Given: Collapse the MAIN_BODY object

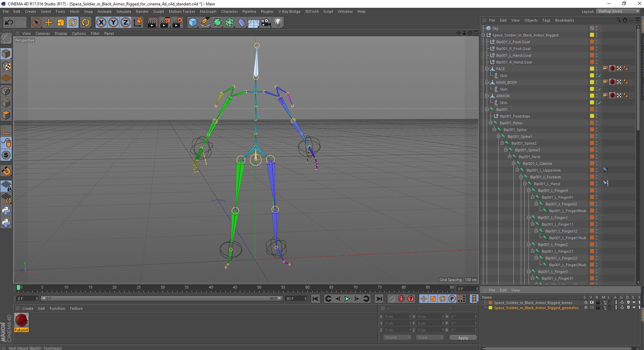Looking at the screenshot, I should (487, 82).
